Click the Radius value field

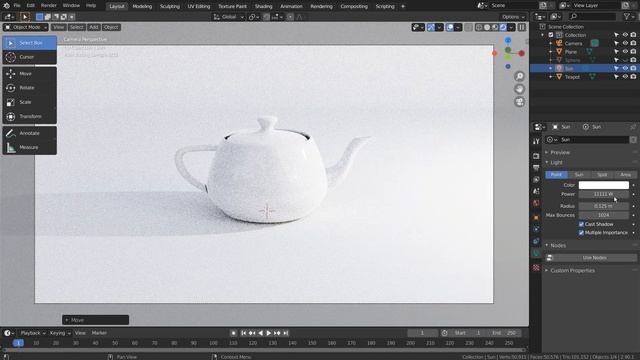pos(604,206)
